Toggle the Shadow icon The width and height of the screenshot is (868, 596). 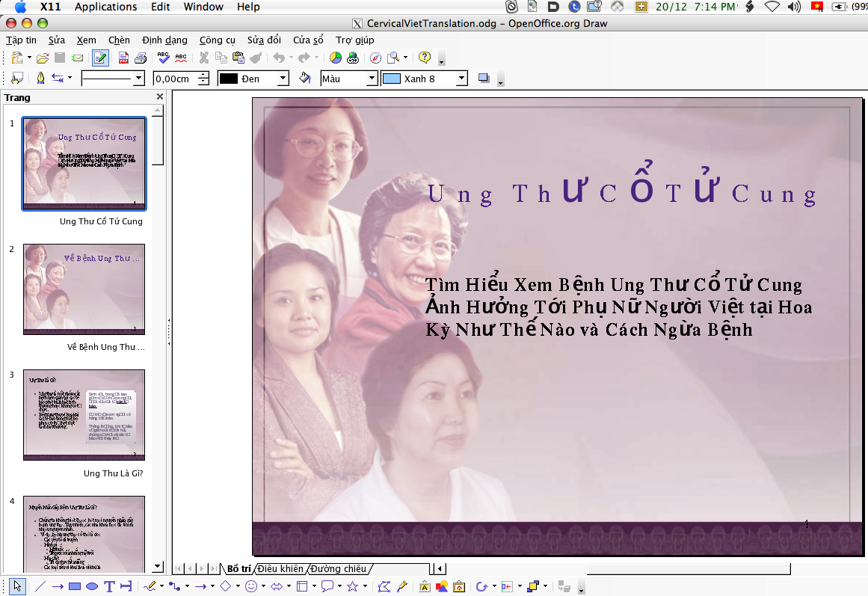(484, 79)
